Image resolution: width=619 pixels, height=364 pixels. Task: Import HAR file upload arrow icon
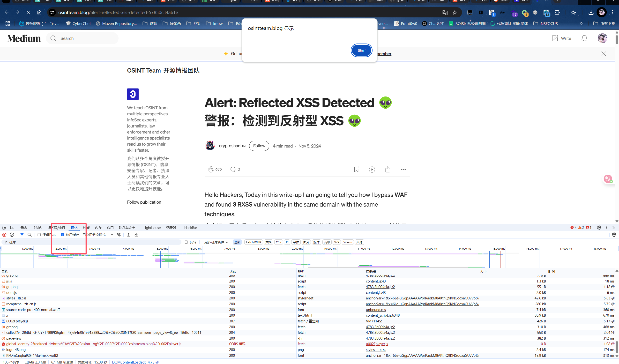tap(128, 235)
